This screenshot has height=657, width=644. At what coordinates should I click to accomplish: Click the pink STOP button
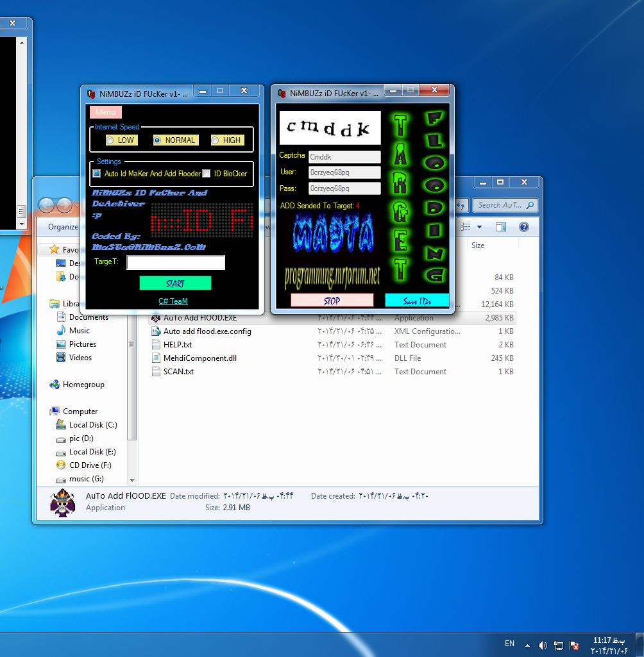332,301
